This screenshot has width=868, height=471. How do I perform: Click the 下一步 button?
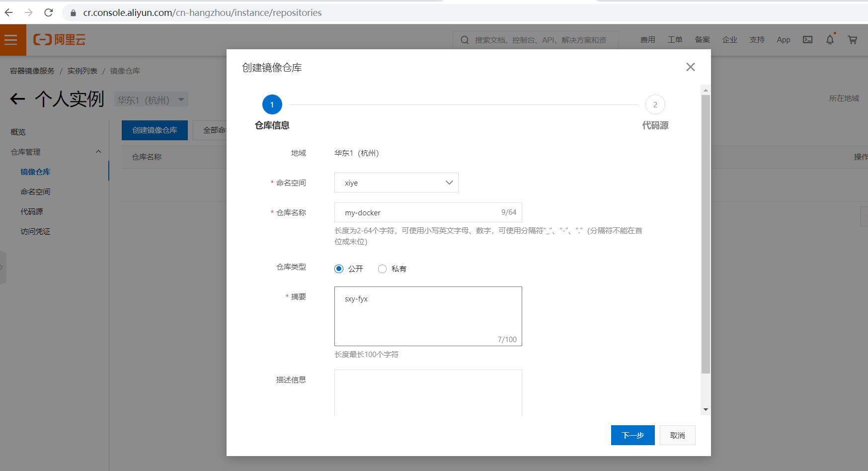tap(632, 435)
